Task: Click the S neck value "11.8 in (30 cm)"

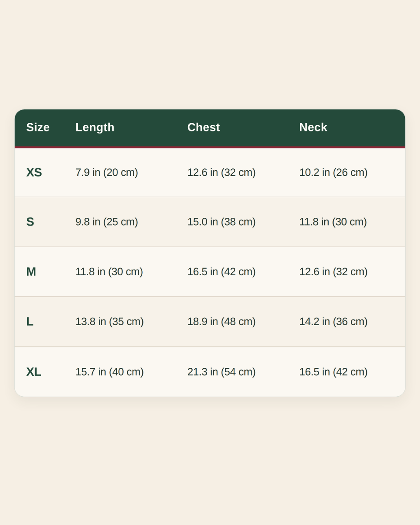Action: [333, 222]
